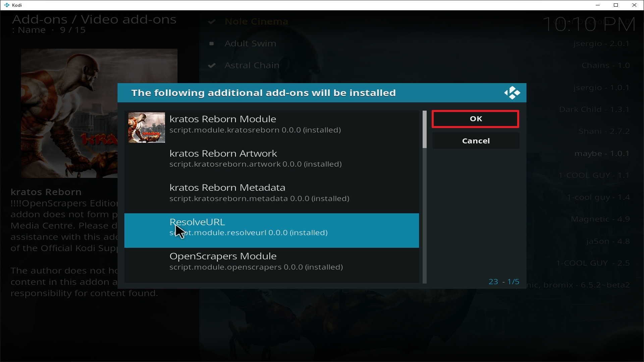Click the dialog title bar text
644x362 pixels.
(263, 93)
